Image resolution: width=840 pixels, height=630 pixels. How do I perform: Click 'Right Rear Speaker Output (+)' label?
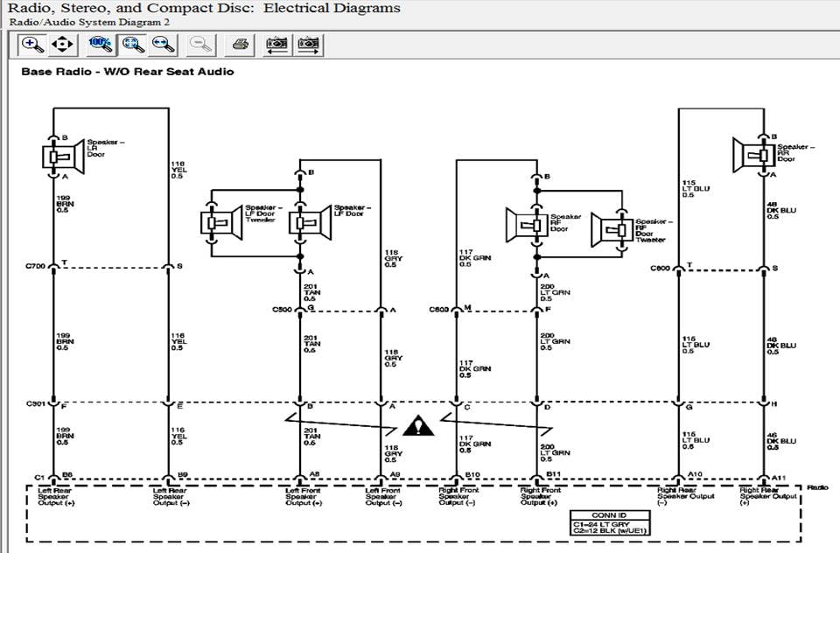point(768,496)
